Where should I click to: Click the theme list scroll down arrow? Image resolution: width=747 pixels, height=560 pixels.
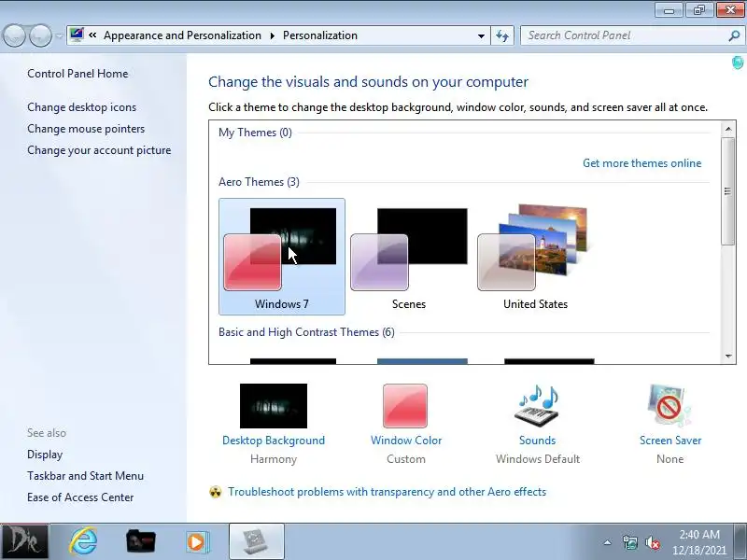click(x=728, y=357)
